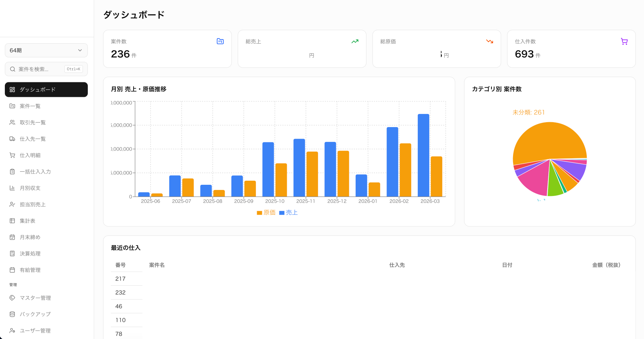Go to 取引先一覧 page
644x339 pixels.
tap(46, 122)
